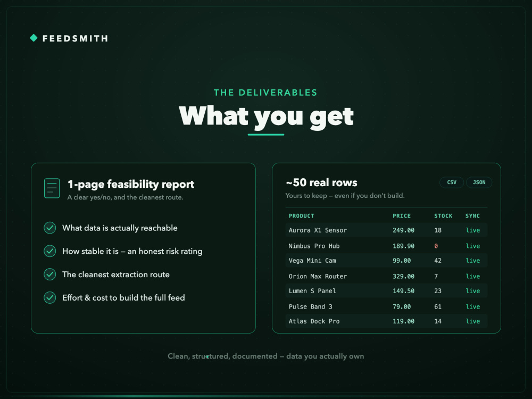Click 'How stable it is – an honest risk rating'

tap(132, 251)
